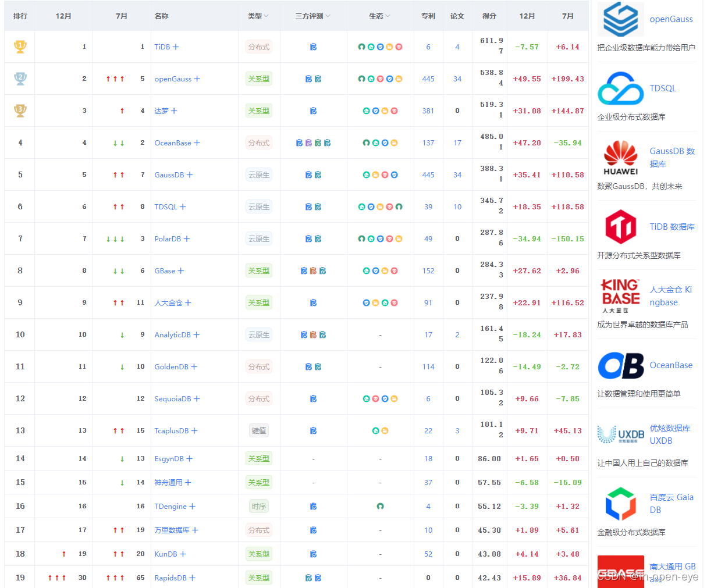Click paper count 17 in OceanBase row
The width and height of the screenshot is (707, 588).
coord(457,143)
